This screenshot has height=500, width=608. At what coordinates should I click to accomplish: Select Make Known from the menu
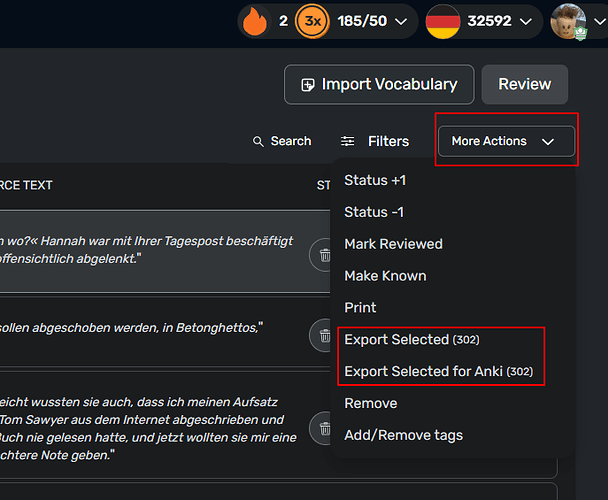pos(385,276)
